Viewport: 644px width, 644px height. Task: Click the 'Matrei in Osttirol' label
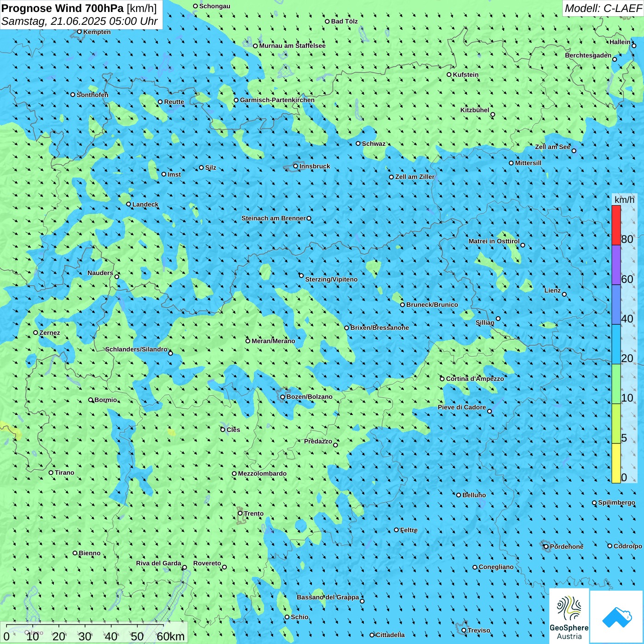[x=494, y=241]
